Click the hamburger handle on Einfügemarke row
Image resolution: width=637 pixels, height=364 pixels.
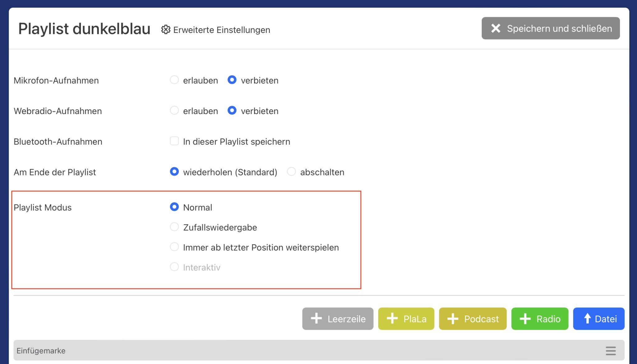tap(611, 351)
